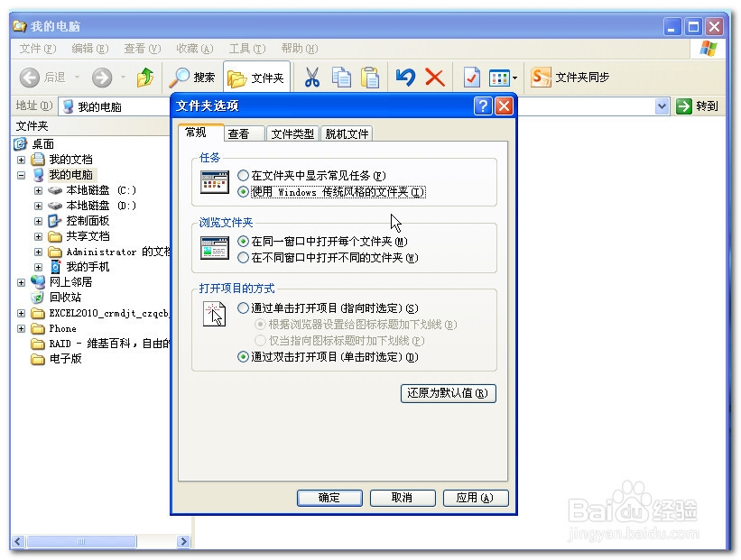This screenshot has width=741, height=560.
Task: Click the horizontal scrollbar below the folder tree
Action: (x=81, y=541)
